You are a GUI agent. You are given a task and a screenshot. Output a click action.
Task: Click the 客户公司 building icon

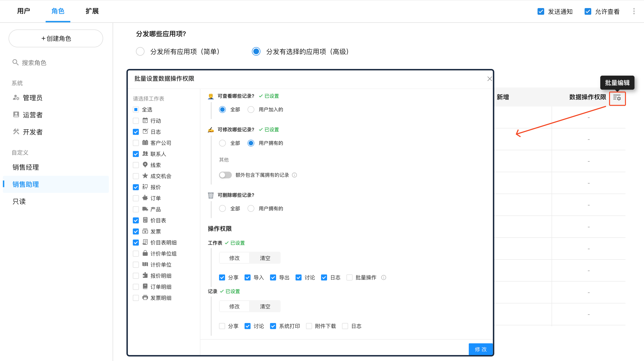[x=145, y=143]
